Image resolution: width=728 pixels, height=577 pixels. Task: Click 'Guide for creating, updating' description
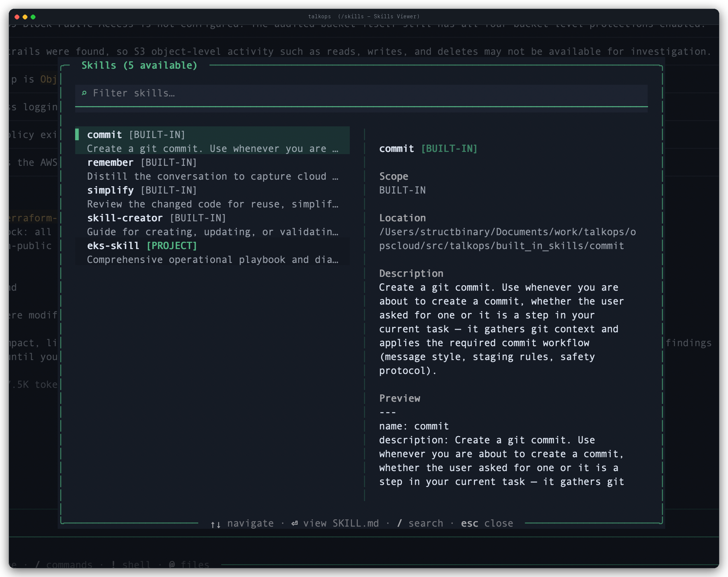pos(212,232)
